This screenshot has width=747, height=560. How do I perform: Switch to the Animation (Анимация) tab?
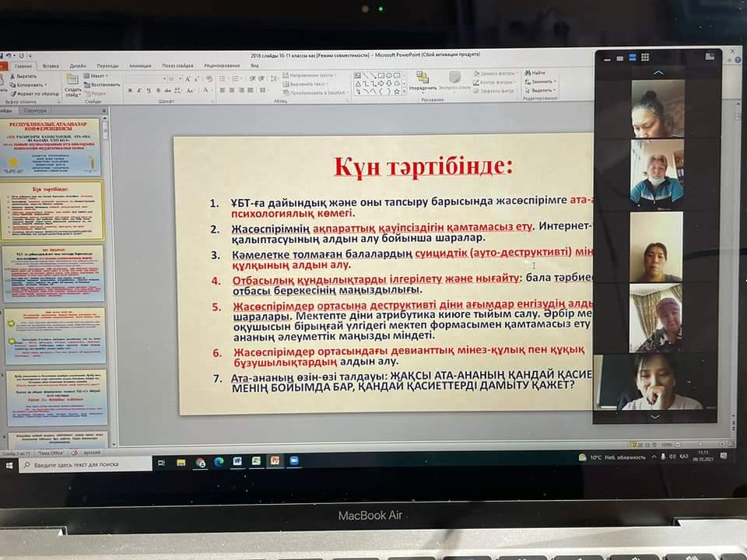point(140,66)
